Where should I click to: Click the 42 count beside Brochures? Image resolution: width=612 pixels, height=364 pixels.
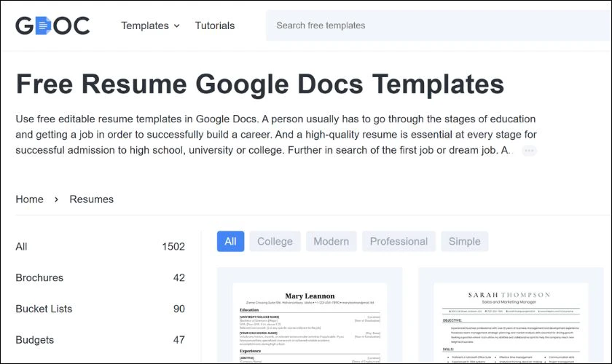tap(178, 278)
